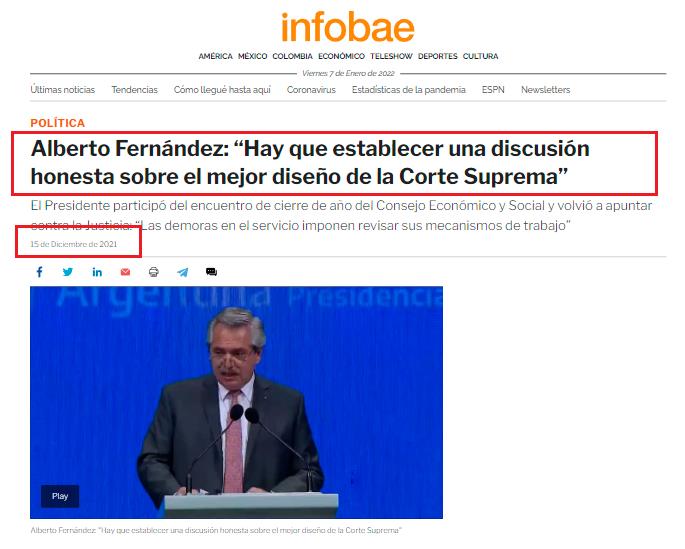
Task: Click the infobae logo
Action: (347, 27)
